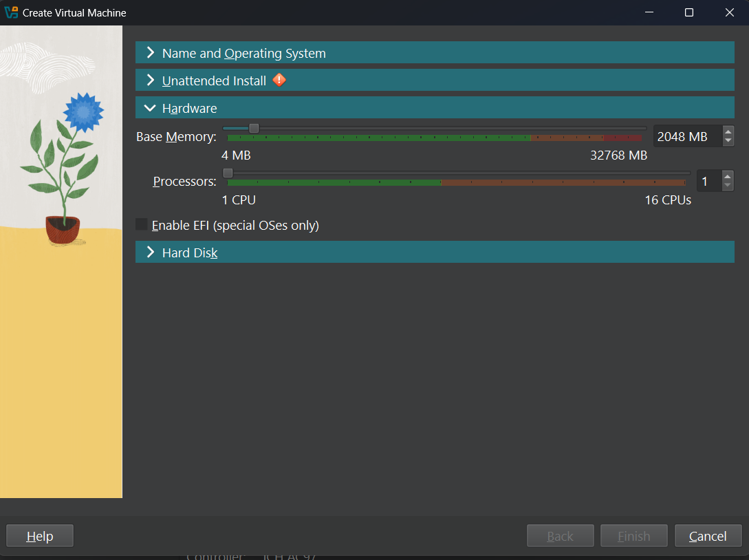The width and height of the screenshot is (749, 560).
Task: Click the Back button
Action: coord(560,536)
